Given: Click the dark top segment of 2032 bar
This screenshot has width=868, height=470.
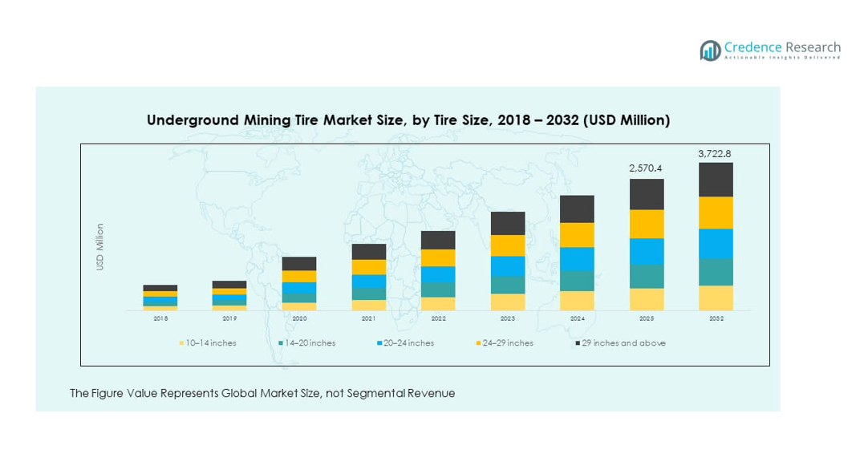Looking at the screenshot, I should point(716,180).
